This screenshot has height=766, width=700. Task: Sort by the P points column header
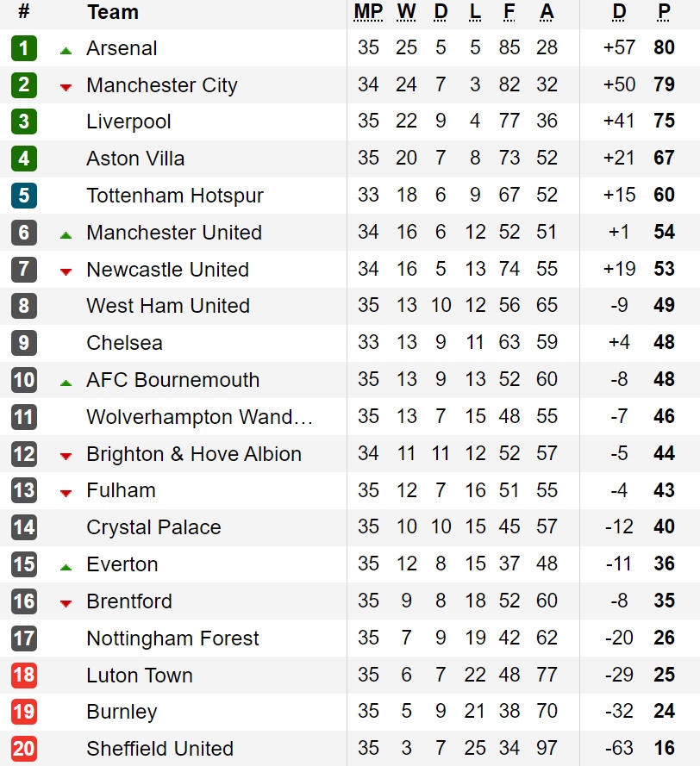click(x=664, y=12)
